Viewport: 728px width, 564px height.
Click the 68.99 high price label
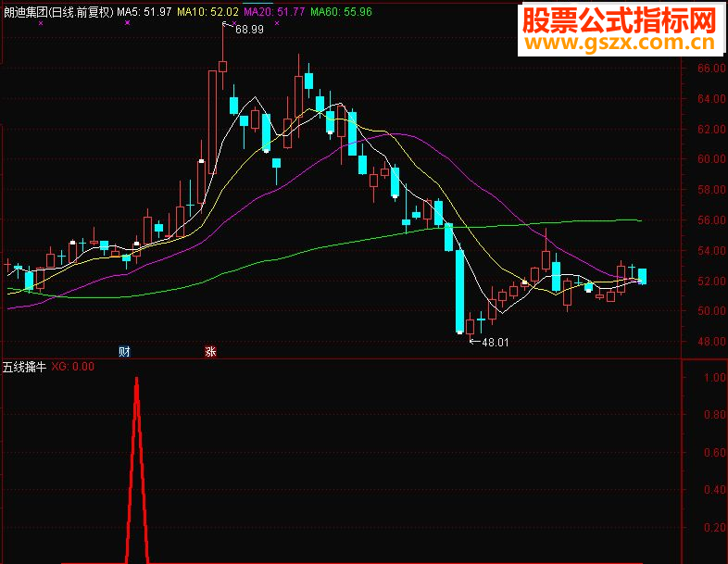pyautogui.click(x=249, y=30)
